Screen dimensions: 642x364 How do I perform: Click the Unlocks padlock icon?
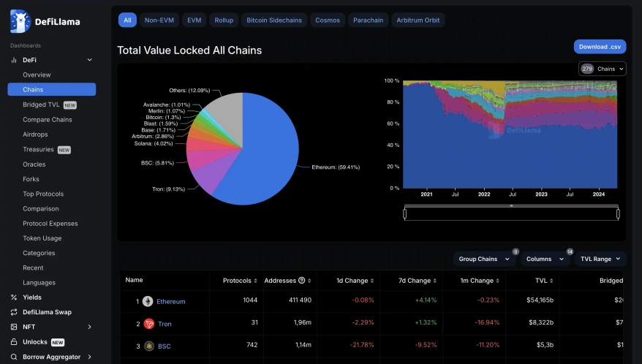(x=14, y=342)
